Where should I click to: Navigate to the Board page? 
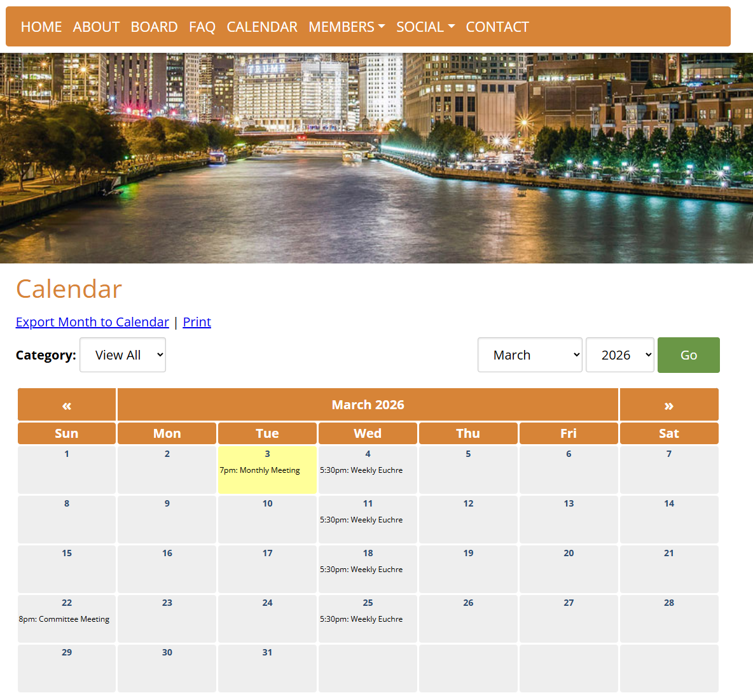154,27
